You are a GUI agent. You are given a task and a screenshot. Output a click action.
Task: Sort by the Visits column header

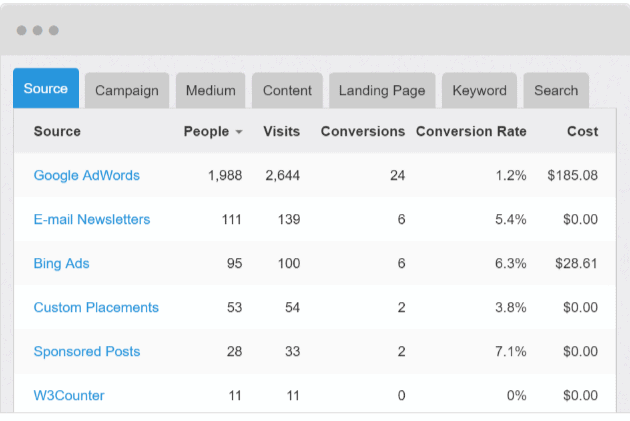coord(281,131)
